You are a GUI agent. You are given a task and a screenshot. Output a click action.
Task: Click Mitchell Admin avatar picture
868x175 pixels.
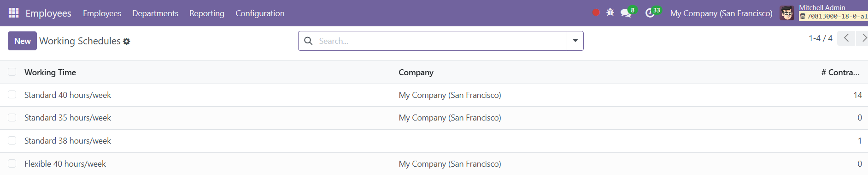coord(787,13)
